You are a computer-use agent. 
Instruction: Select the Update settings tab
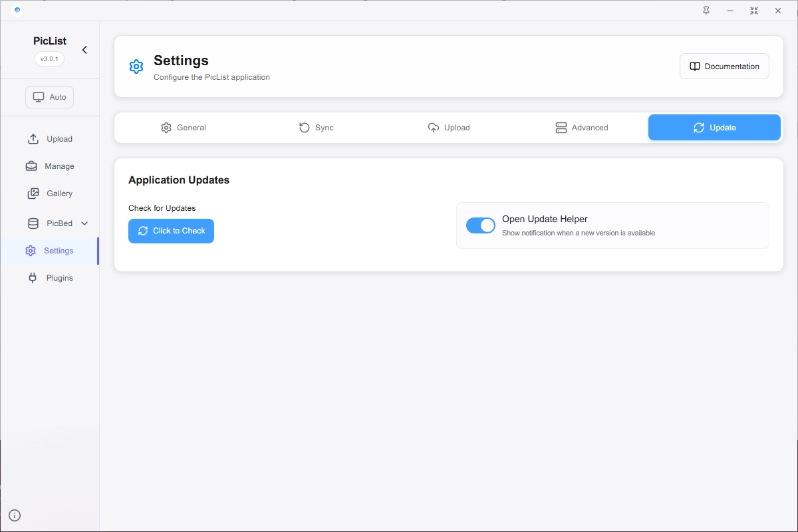pyautogui.click(x=714, y=128)
